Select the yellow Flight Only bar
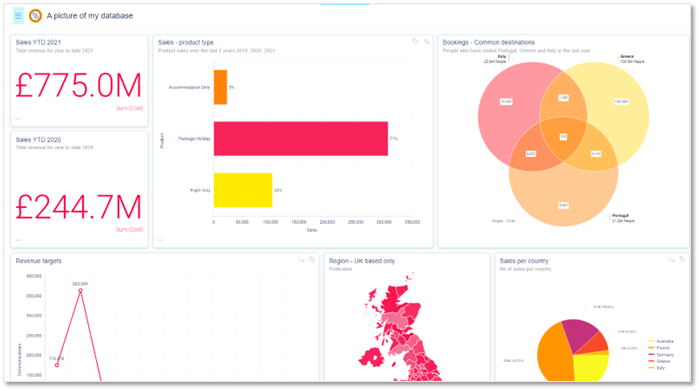This screenshot has height=391, width=700. point(243,190)
